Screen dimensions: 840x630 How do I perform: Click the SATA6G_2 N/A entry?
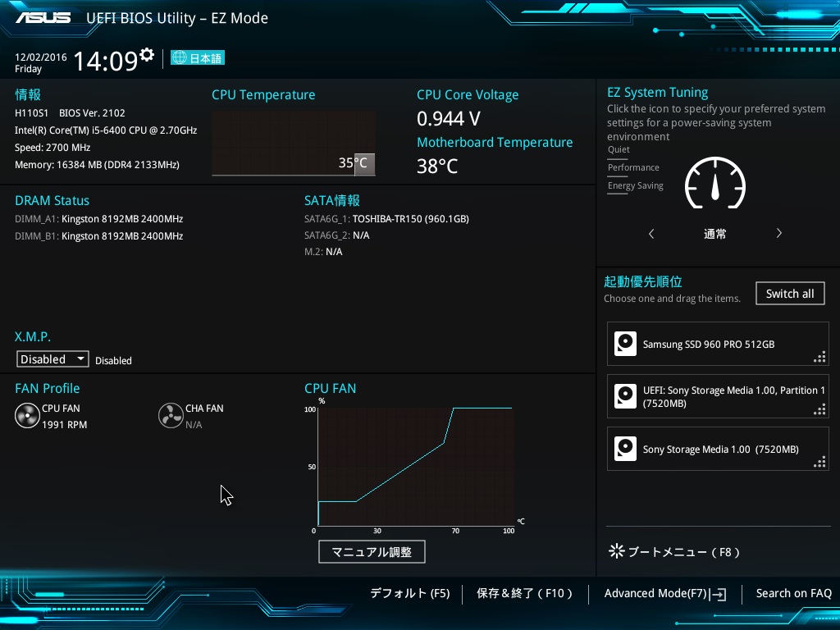[x=337, y=235]
